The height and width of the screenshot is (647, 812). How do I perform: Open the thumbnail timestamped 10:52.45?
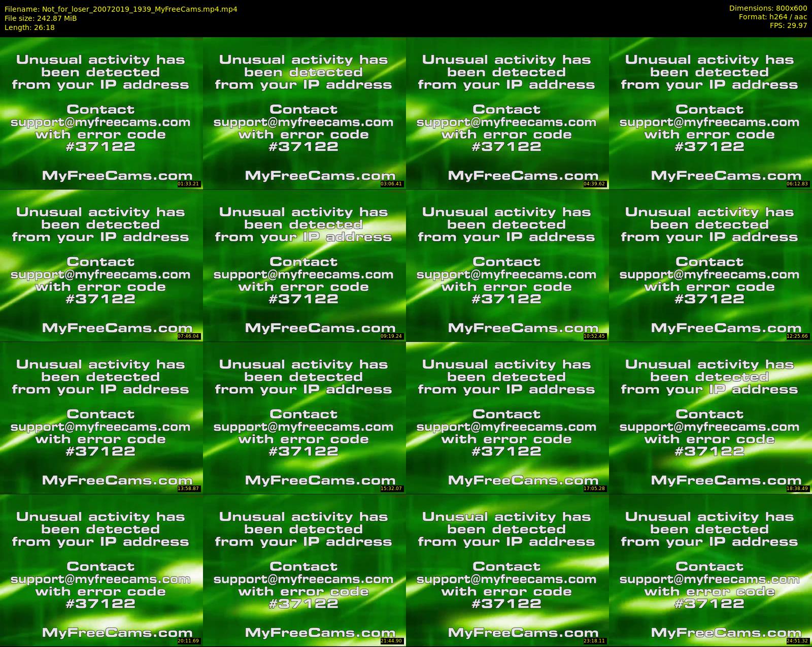[507, 265]
